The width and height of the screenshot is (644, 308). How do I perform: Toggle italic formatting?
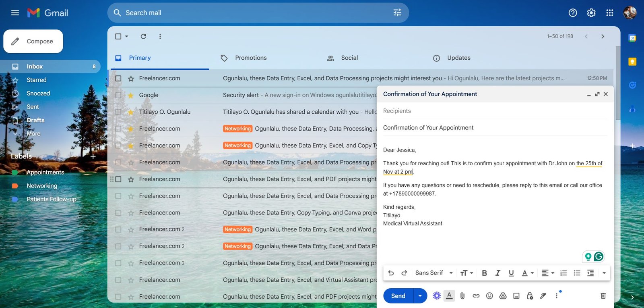497,273
